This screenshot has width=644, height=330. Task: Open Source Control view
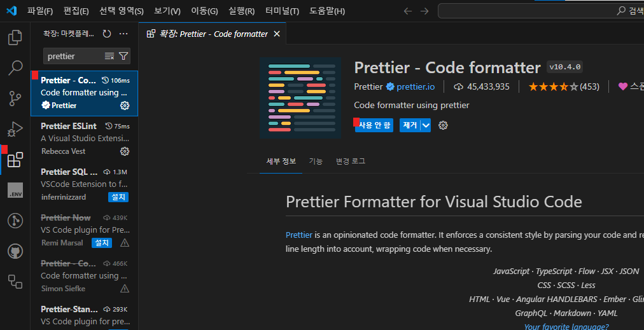[x=15, y=99]
